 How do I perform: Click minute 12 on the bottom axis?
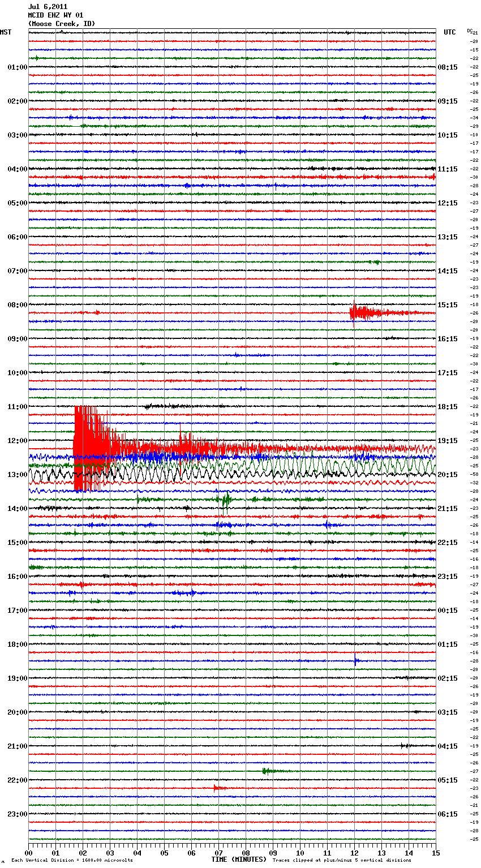[355, 852]
